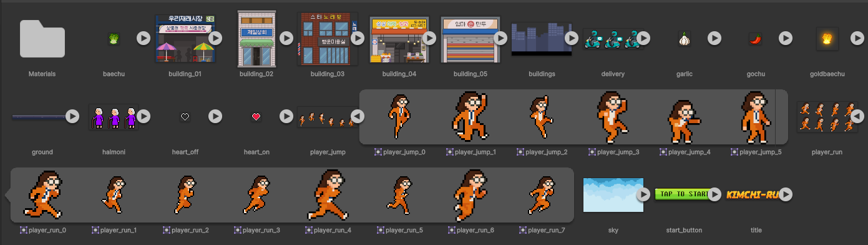868x245 pixels.
Task: Select the player_run_2 sprite frame
Action: [185, 194]
